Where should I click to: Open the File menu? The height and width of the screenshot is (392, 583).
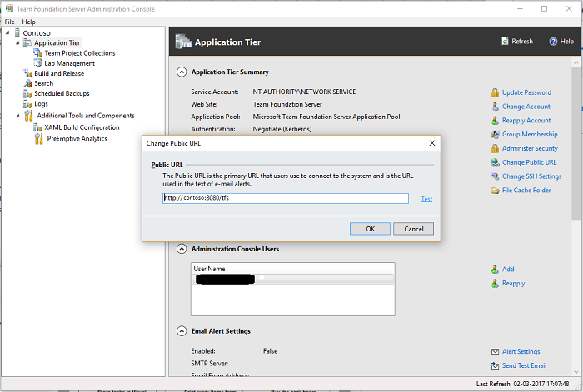pyautogui.click(x=10, y=22)
